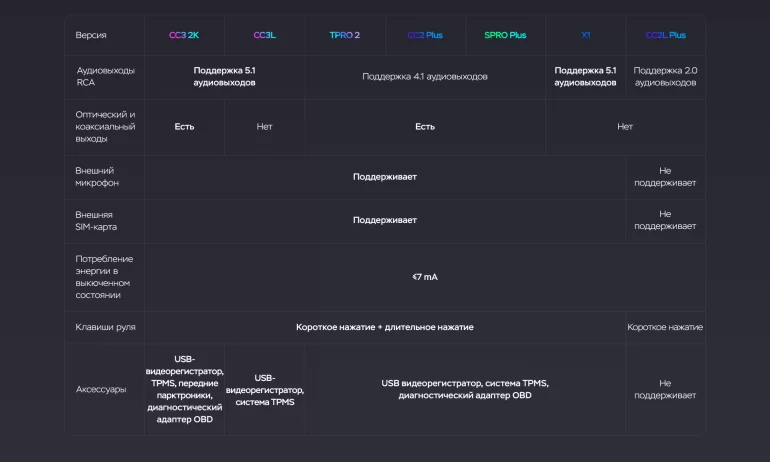Click the CC2 Plus header
Viewport: 770px width, 462px height.
424,35
